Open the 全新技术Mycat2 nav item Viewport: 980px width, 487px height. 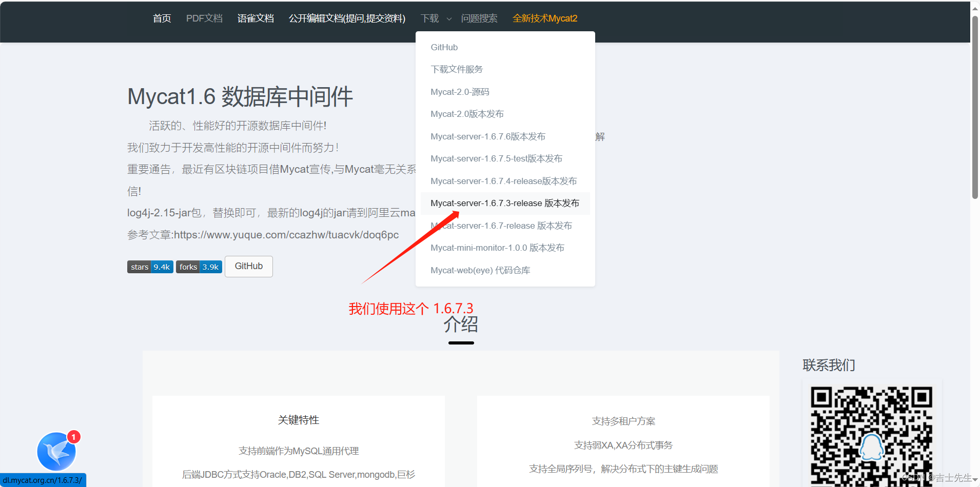pyautogui.click(x=545, y=18)
